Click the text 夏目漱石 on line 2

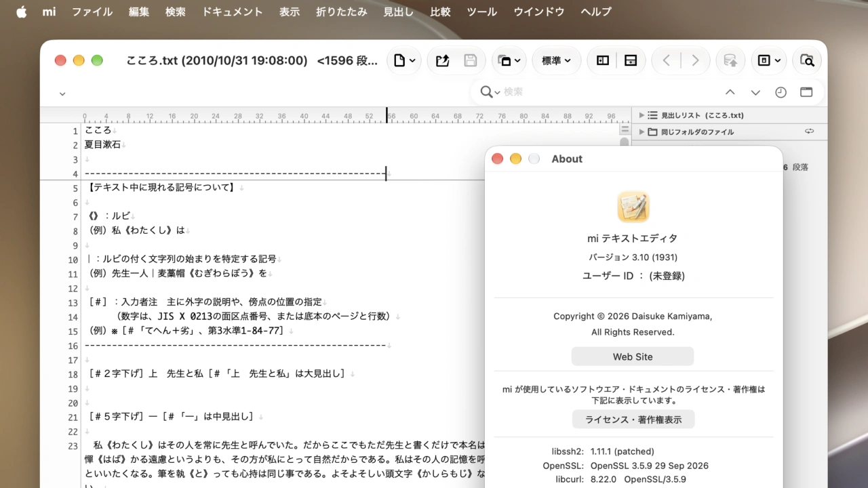click(102, 144)
